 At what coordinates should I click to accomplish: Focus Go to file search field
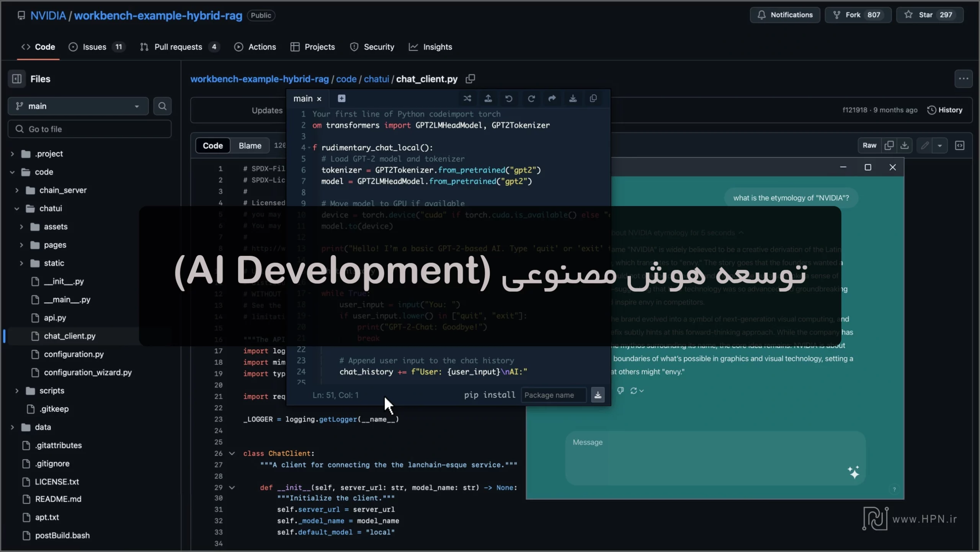pos(90,129)
